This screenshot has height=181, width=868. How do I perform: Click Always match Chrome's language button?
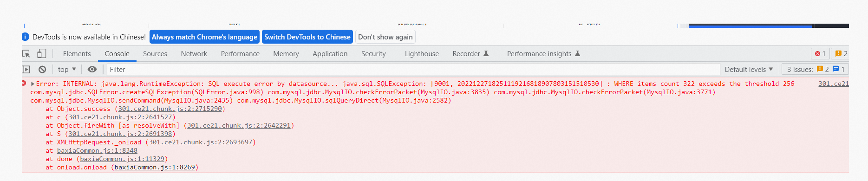204,37
